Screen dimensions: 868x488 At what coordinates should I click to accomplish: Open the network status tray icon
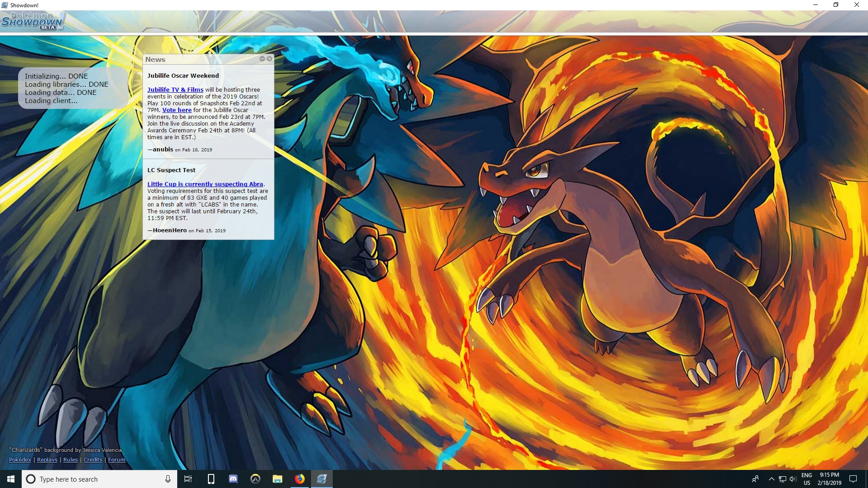[x=783, y=479]
